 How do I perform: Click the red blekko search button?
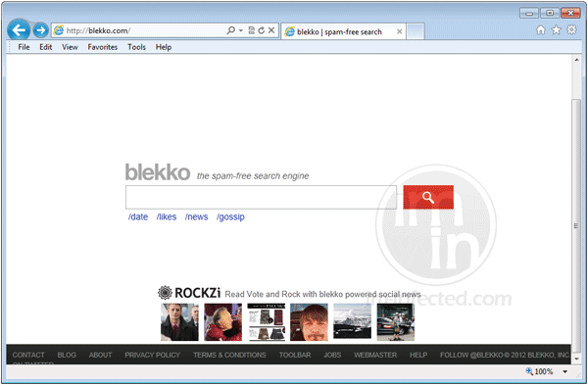click(428, 197)
